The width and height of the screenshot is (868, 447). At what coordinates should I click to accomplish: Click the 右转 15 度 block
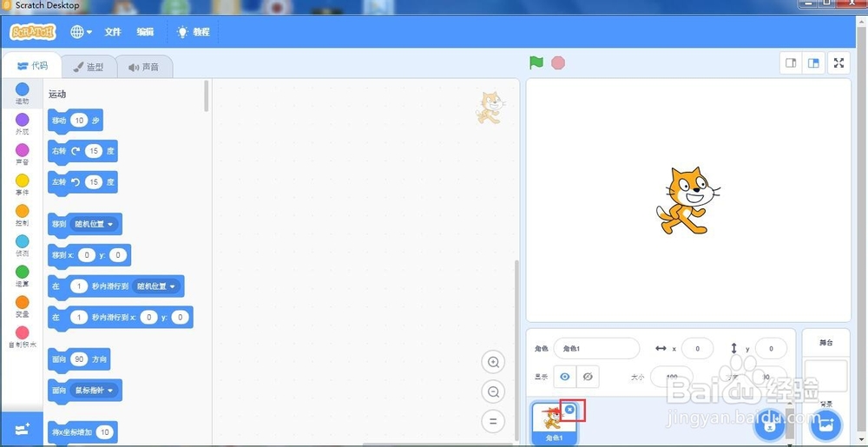83,152
